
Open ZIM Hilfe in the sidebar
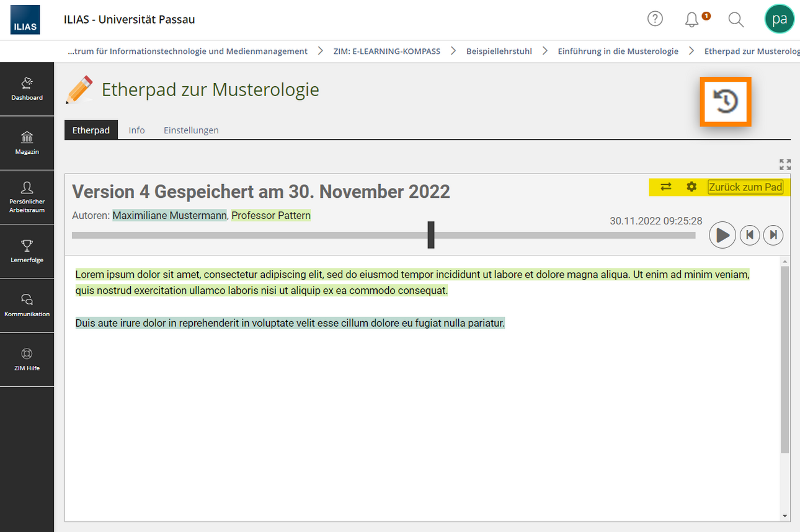(x=27, y=360)
